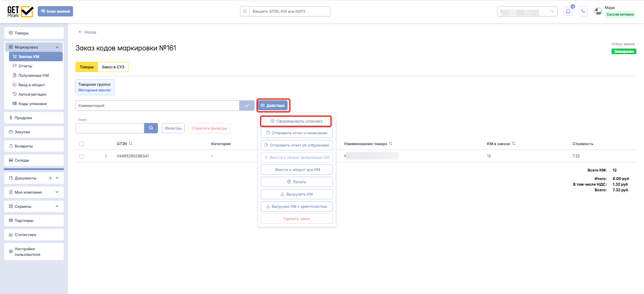Click the GTIN search input field
Viewport: 644px width, 294px height.
[289, 11]
